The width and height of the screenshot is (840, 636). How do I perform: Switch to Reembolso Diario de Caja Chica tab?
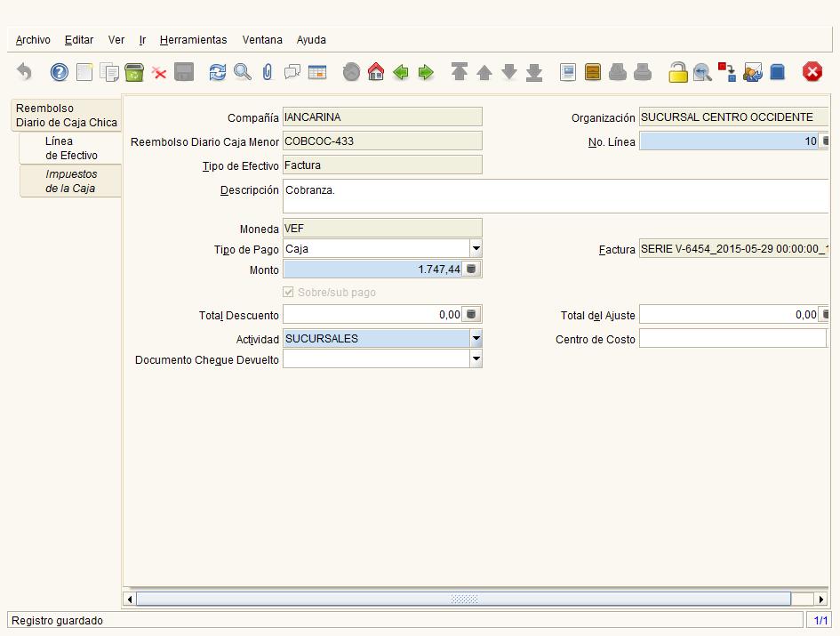(66, 116)
